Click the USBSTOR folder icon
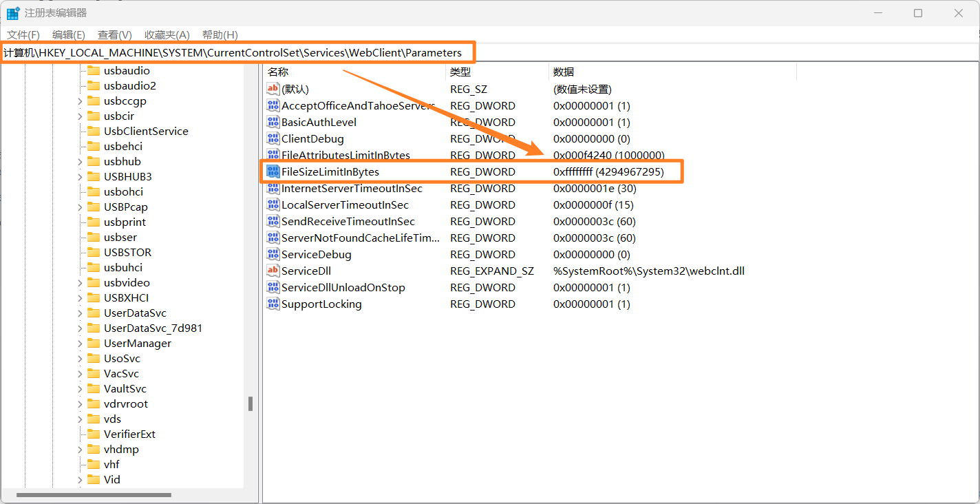The width and height of the screenshot is (980, 504). coord(94,252)
